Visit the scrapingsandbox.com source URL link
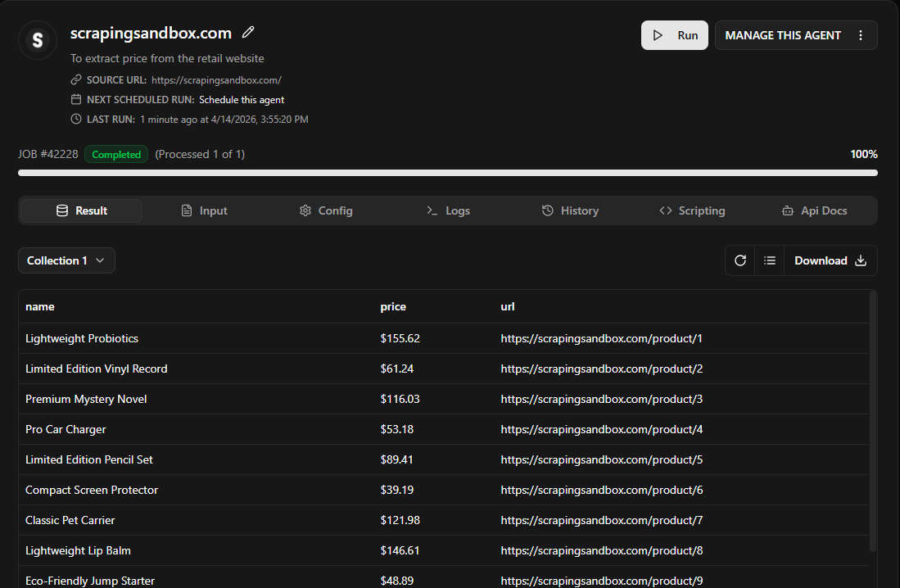The height and width of the screenshot is (588, 900). pos(216,79)
